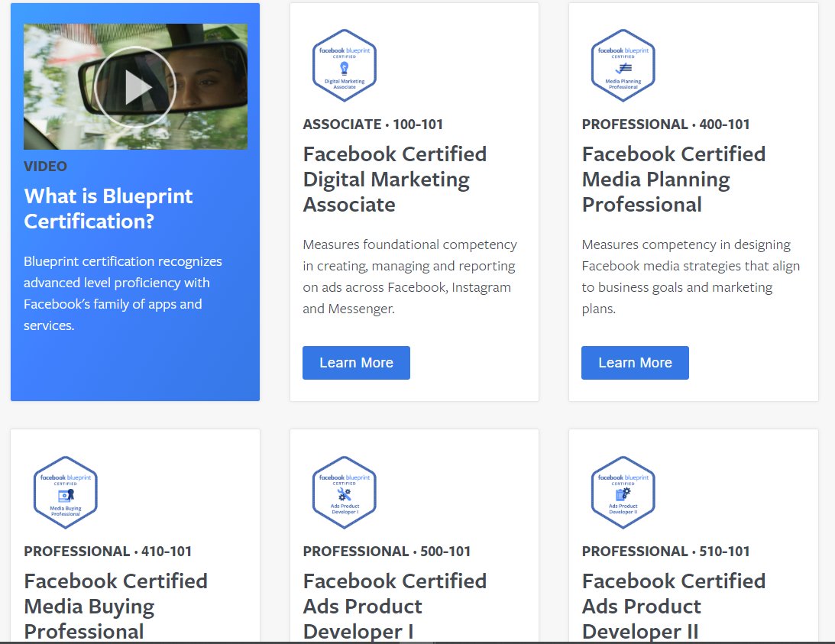Click the PROFESSIONAL · 510-101 label
The width and height of the screenshot is (835, 644).
tap(665, 552)
